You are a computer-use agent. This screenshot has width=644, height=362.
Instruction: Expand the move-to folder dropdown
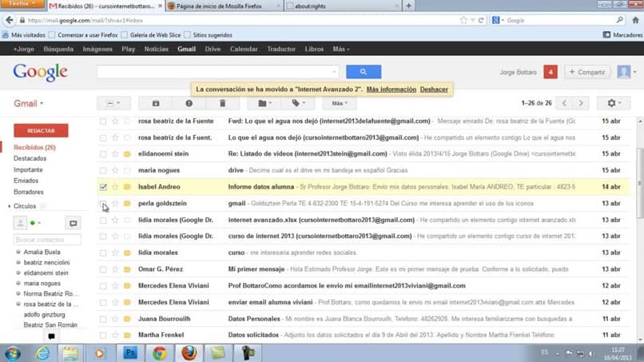point(264,103)
